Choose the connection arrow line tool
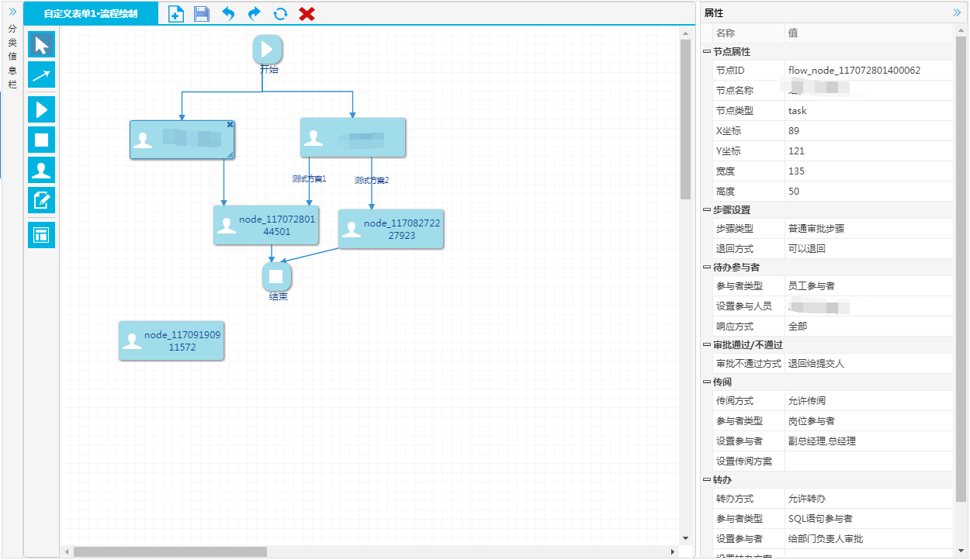This screenshot has height=560, width=970. click(42, 75)
